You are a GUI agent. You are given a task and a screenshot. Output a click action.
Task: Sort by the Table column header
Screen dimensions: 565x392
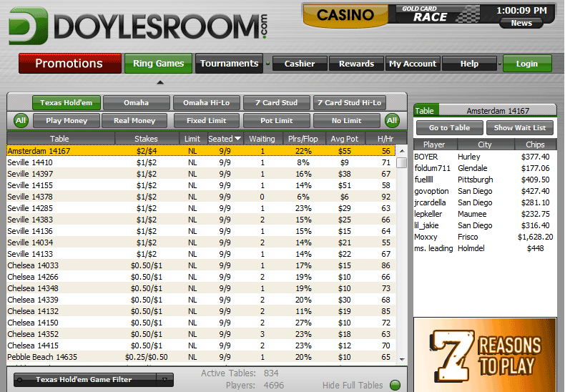(x=60, y=139)
